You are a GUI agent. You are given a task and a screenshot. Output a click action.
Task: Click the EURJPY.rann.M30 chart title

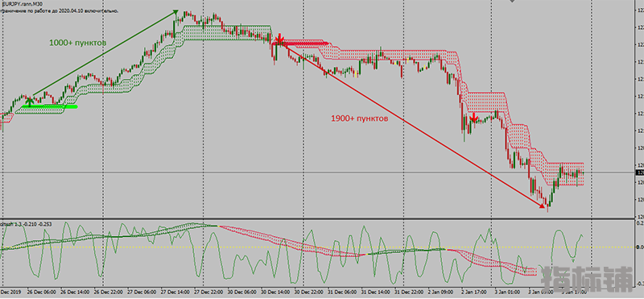pyautogui.click(x=22, y=3)
